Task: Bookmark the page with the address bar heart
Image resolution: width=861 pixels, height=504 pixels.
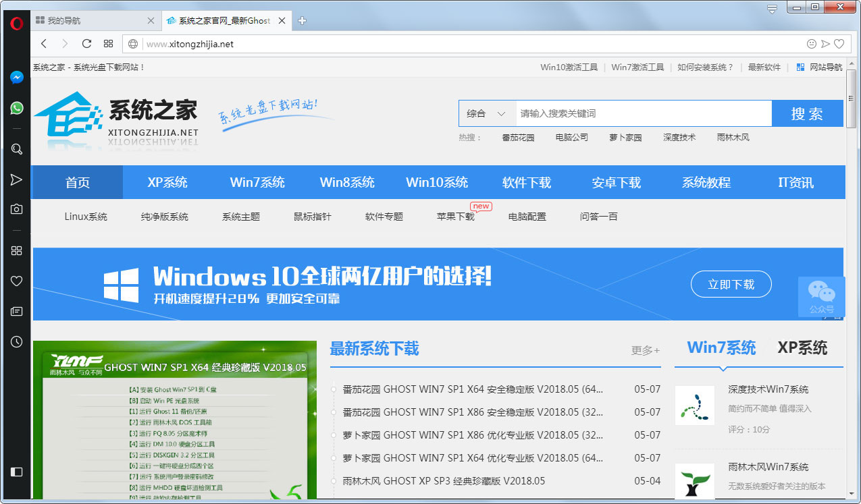Action: [839, 44]
